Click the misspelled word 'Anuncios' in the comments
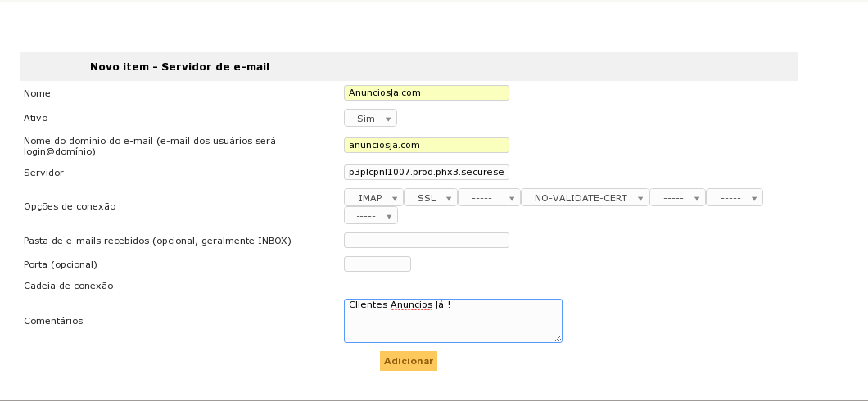Image resolution: width=868 pixels, height=401 pixels. (410, 305)
